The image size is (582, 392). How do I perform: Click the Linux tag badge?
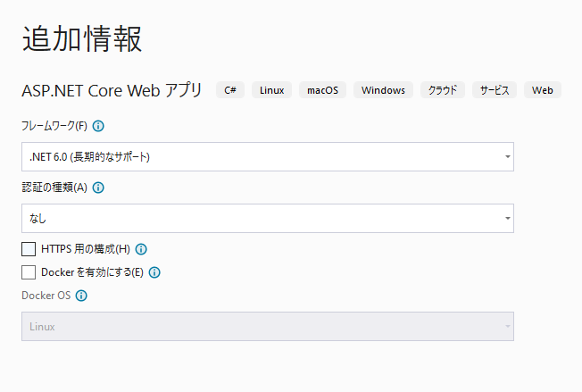pyautogui.click(x=271, y=90)
